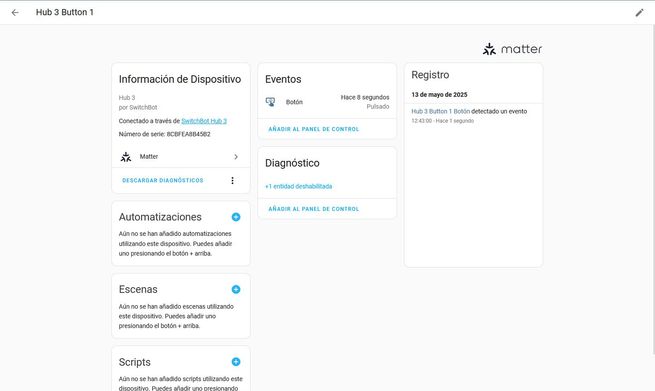Add a new scene with plus icon
The width and height of the screenshot is (655, 391).
point(236,289)
